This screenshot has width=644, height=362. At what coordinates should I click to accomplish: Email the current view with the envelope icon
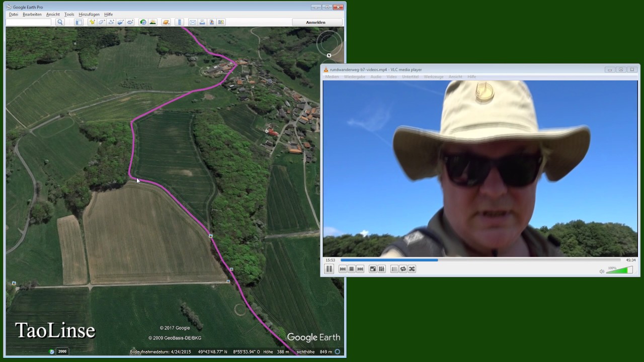click(x=192, y=22)
